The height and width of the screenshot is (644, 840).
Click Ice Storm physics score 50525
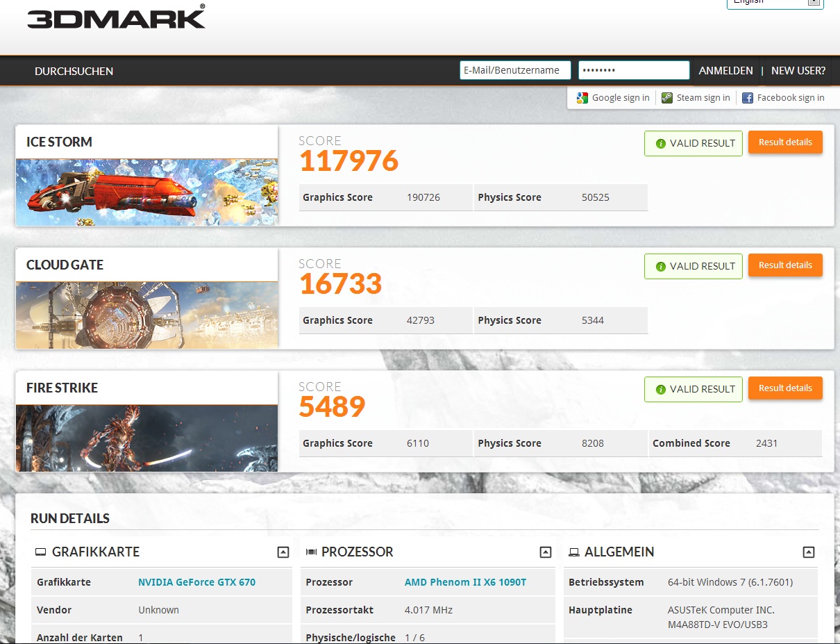[x=596, y=197]
